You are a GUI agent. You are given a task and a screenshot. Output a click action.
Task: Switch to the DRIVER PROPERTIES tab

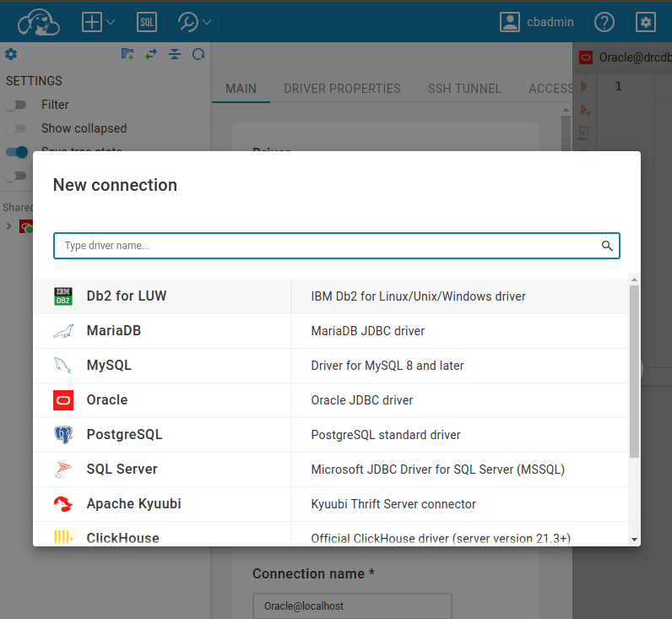coord(342,89)
